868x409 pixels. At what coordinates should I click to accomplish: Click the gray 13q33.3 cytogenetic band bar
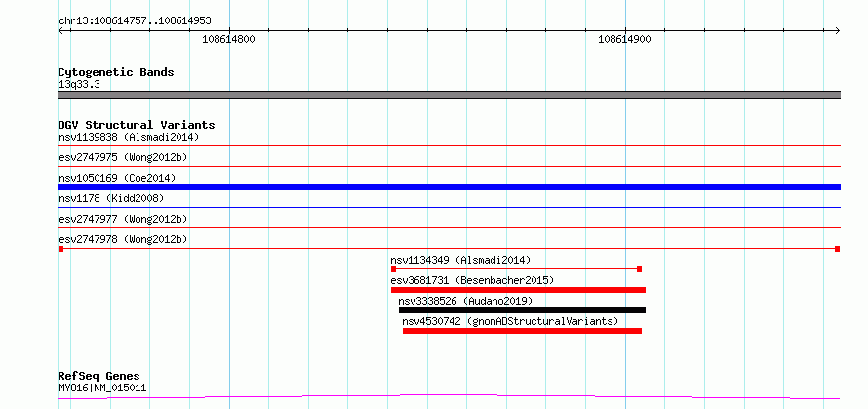pos(449,95)
